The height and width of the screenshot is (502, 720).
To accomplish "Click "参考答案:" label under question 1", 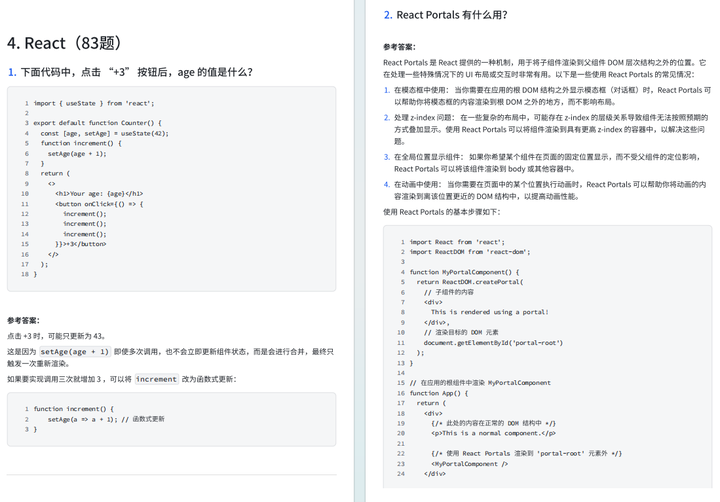I will point(23,321).
